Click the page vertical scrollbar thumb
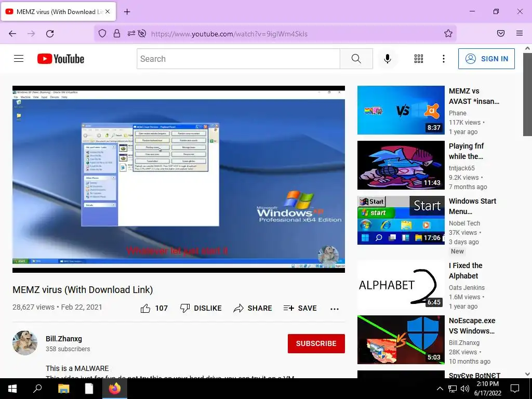This screenshot has height=399, width=532. tap(527, 95)
